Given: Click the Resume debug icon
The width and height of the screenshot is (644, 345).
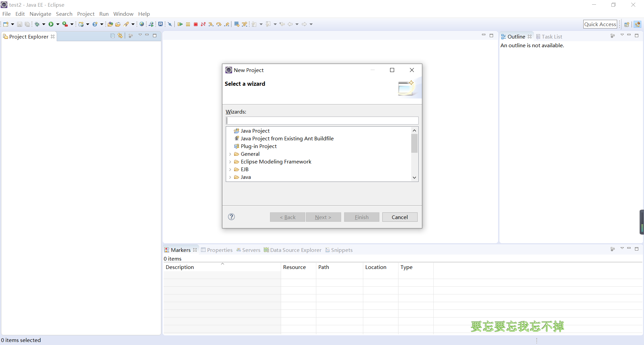Looking at the screenshot, I should click(x=180, y=24).
